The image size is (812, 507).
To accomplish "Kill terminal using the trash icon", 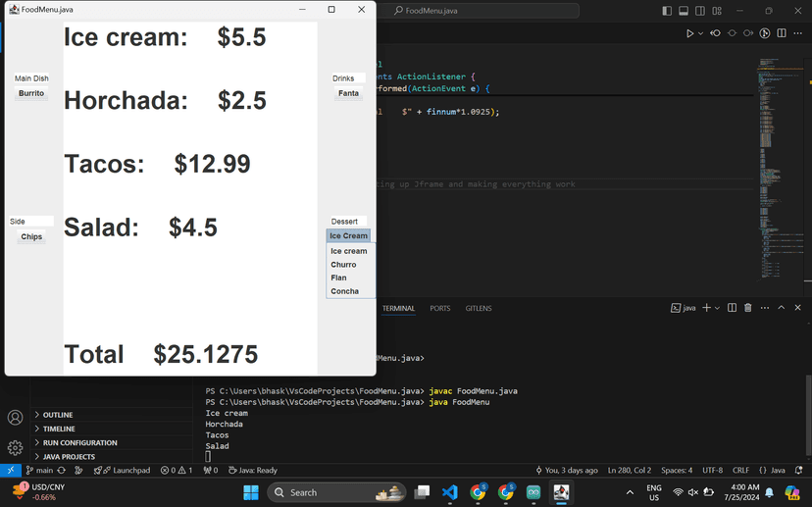I will click(x=747, y=308).
